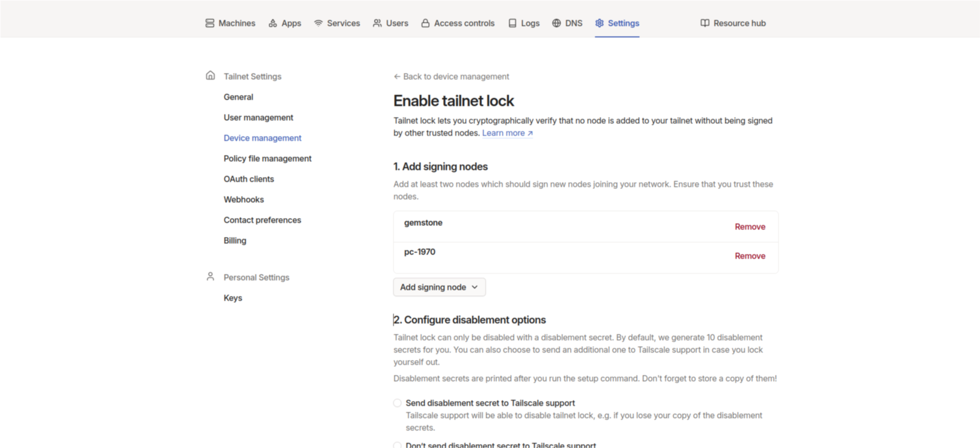The image size is (980, 448).
Task: Click the Machines server icon
Action: point(210,23)
